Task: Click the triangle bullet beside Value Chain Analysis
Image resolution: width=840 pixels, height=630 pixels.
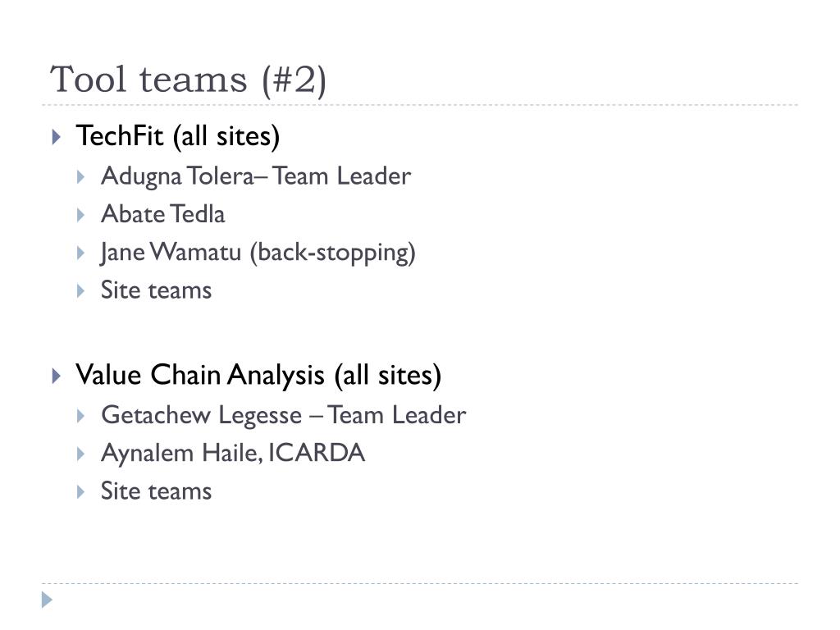Action: pos(57,376)
